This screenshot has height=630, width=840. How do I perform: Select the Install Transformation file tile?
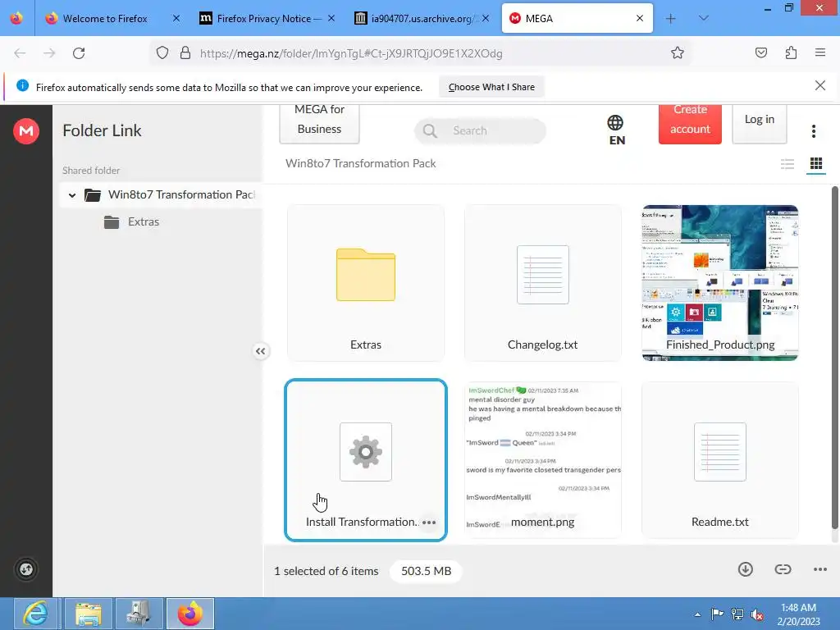point(366,460)
